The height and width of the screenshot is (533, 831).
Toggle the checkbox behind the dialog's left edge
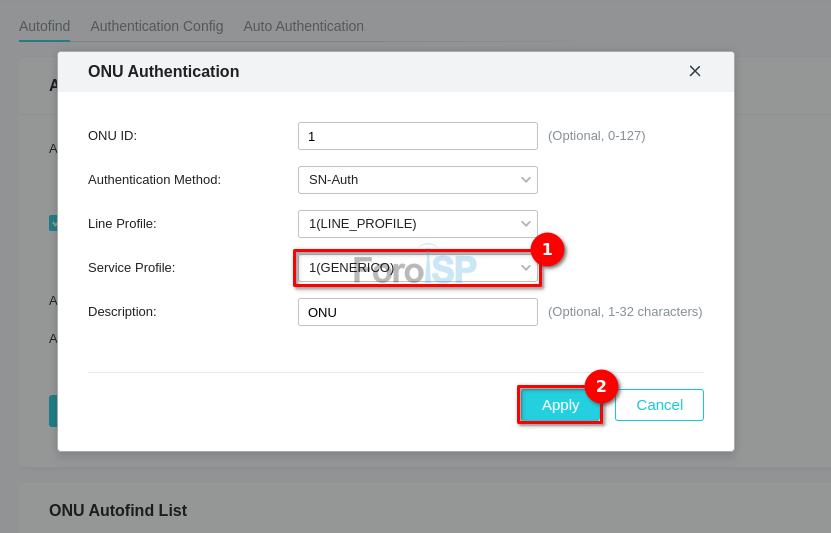point(54,223)
